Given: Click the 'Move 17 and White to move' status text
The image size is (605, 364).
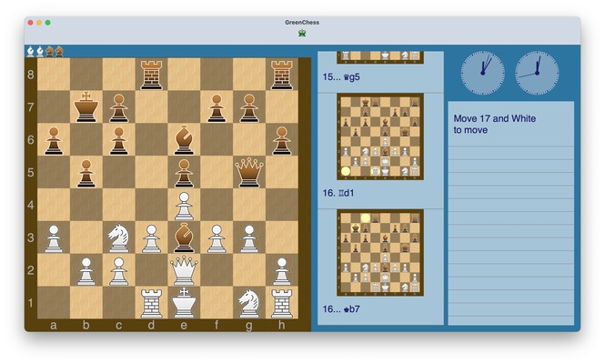Looking at the screenshot, I should (x=494, y=125).
